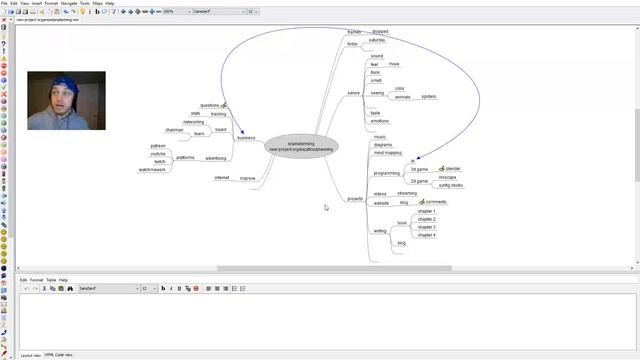The width and height of the screenshot is (640, 360).
Task: Align note text right
Action: pyautogui.click(x=226, y=289)
